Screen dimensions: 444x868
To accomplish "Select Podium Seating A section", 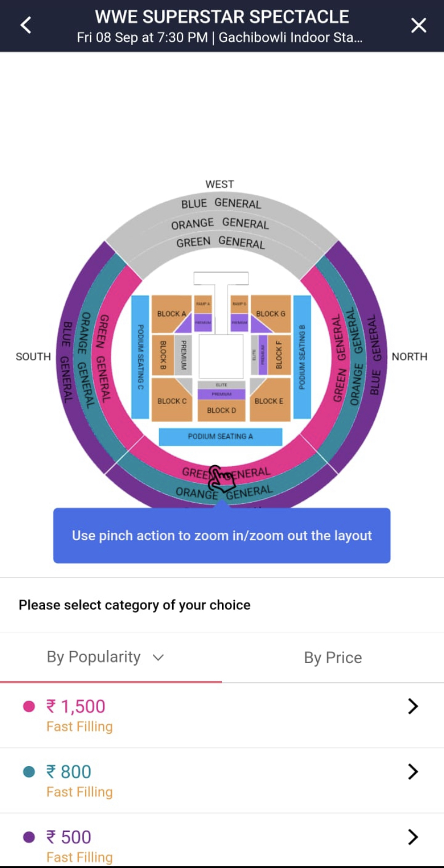I will [220, 437].
